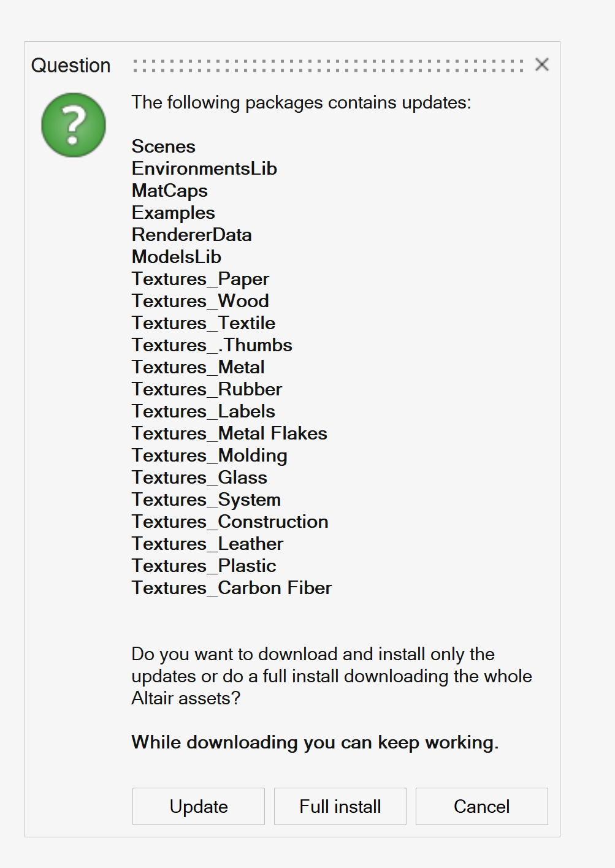This screenshot has width=615, height=868.
Task: Select the Textures_Carbon Fiber package entry
Action: 231,588
